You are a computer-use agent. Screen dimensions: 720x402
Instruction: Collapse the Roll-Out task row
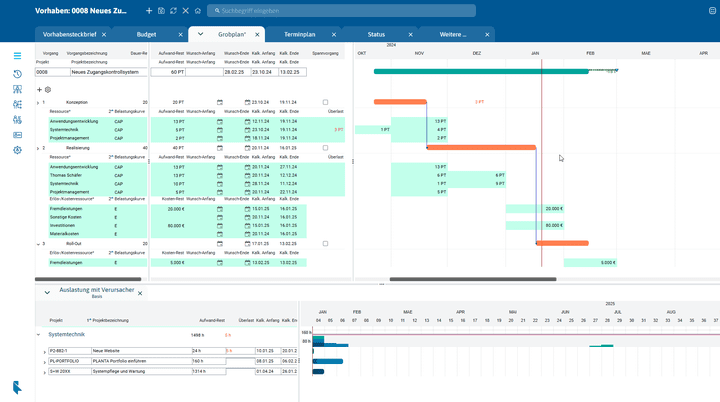(x=37, y=243)
